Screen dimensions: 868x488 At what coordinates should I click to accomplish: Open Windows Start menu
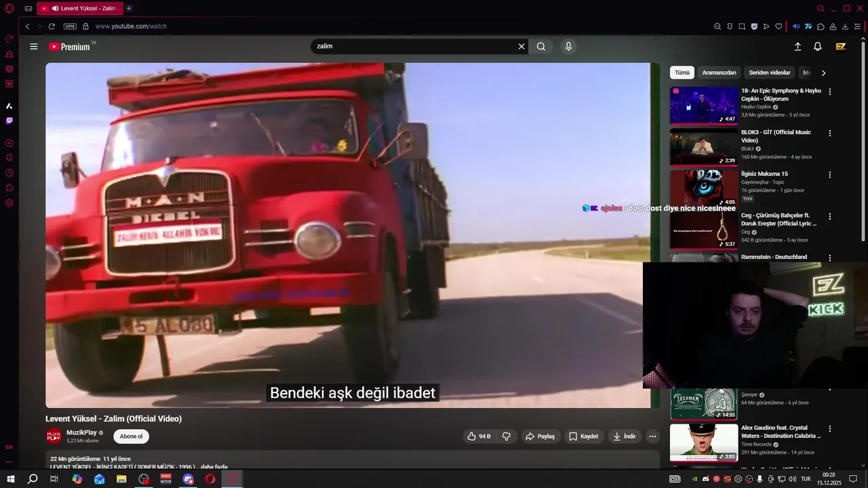[11, 479]
